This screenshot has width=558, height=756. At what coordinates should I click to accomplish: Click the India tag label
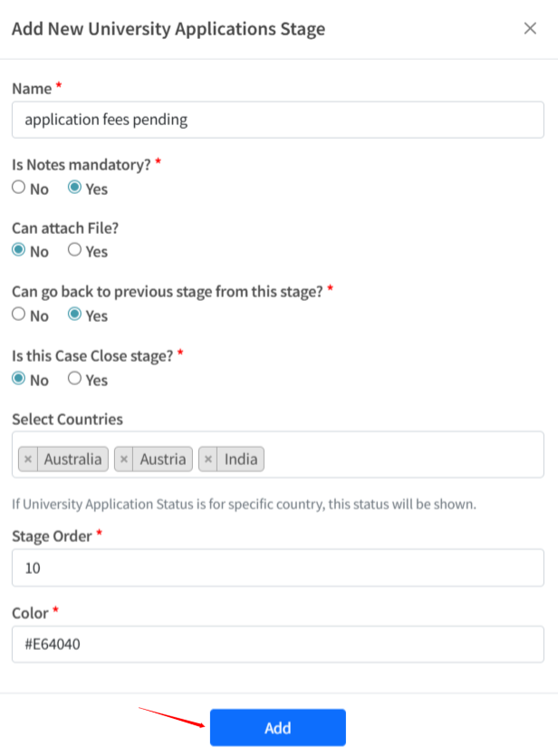[x=241, y=460]
